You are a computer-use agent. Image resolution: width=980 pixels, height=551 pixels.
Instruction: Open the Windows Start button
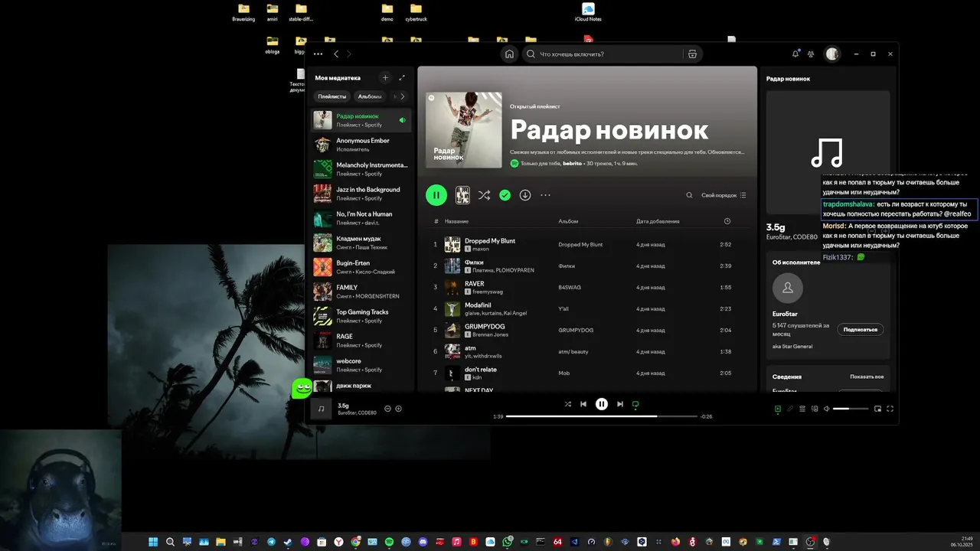coord(153,542)
